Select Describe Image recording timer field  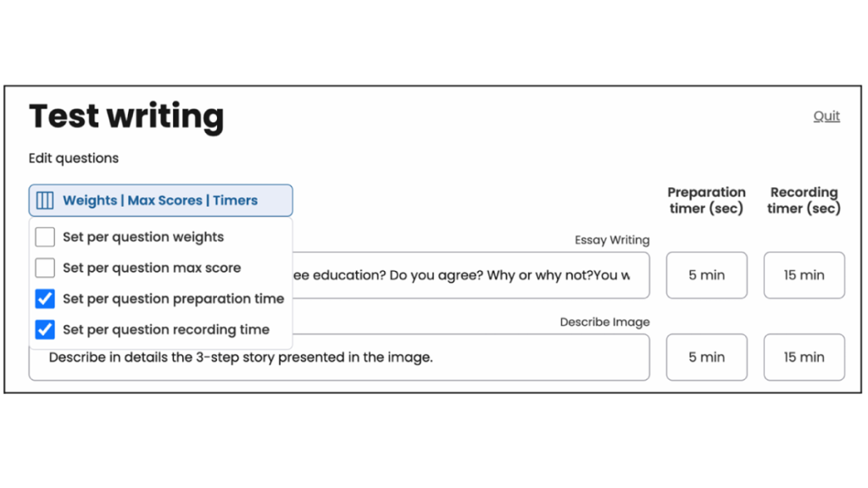(804, 358)
